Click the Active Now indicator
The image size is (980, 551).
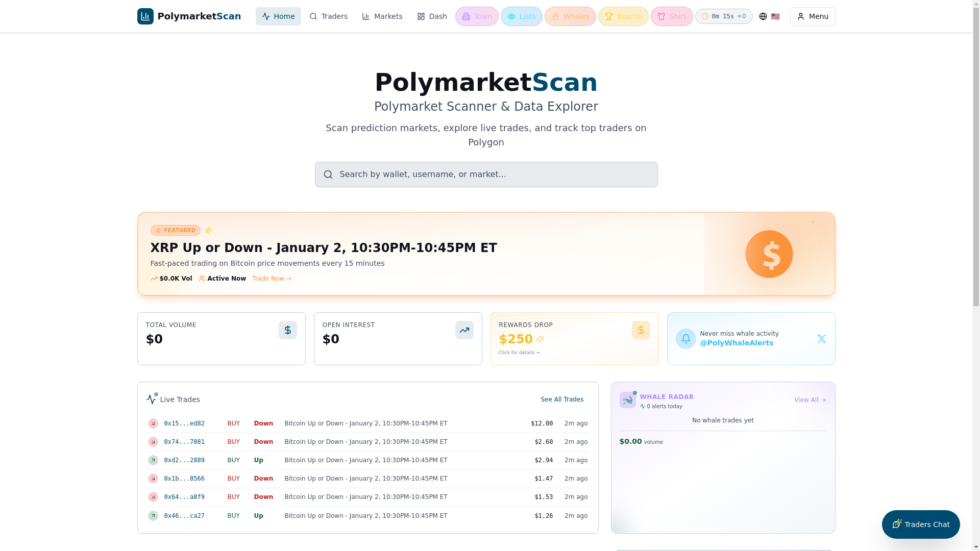[x=223, y=279]
